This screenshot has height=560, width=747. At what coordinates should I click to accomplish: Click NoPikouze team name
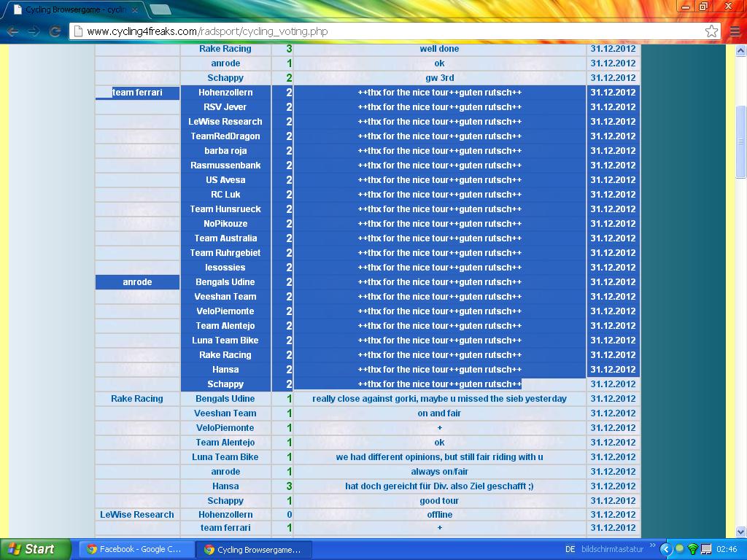tap(225, 224)
